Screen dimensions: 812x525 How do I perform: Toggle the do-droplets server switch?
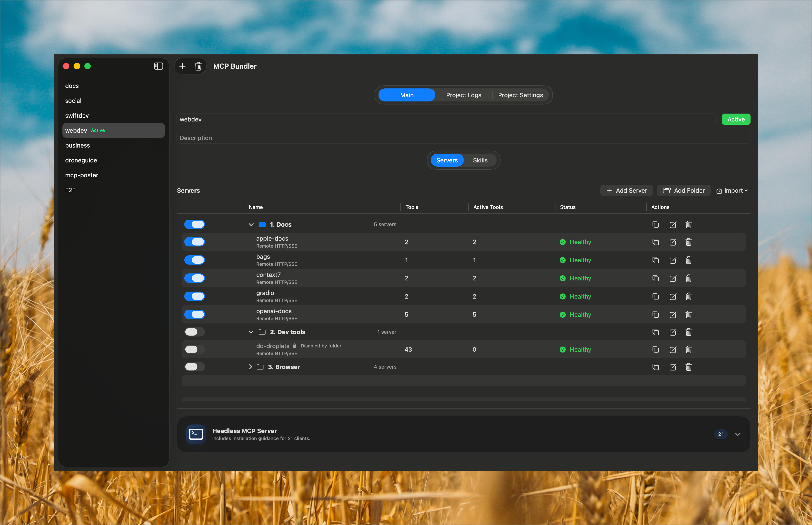[x=194, y=349]
